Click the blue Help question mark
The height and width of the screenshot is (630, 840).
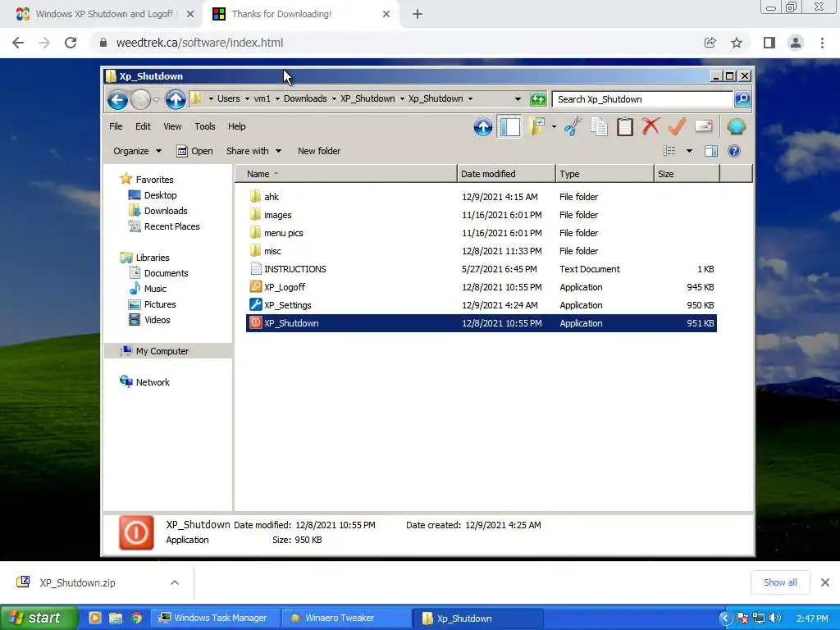(734, 151)
